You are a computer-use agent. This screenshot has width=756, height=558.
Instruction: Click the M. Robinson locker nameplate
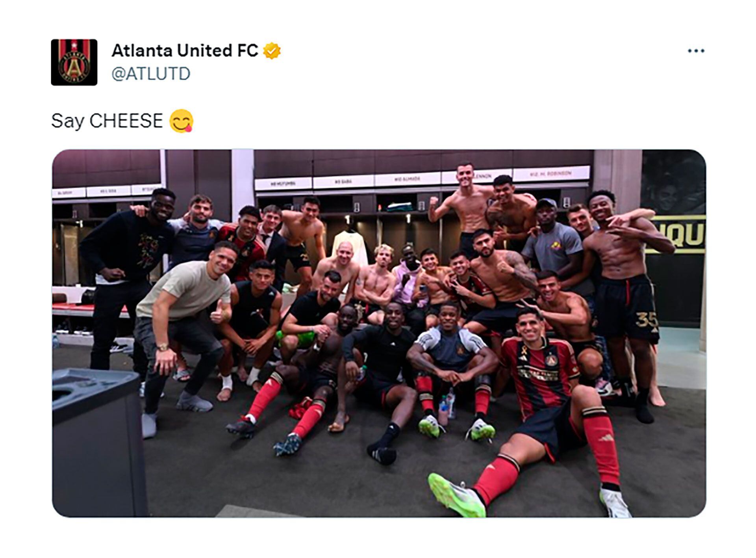click(551, 173)
